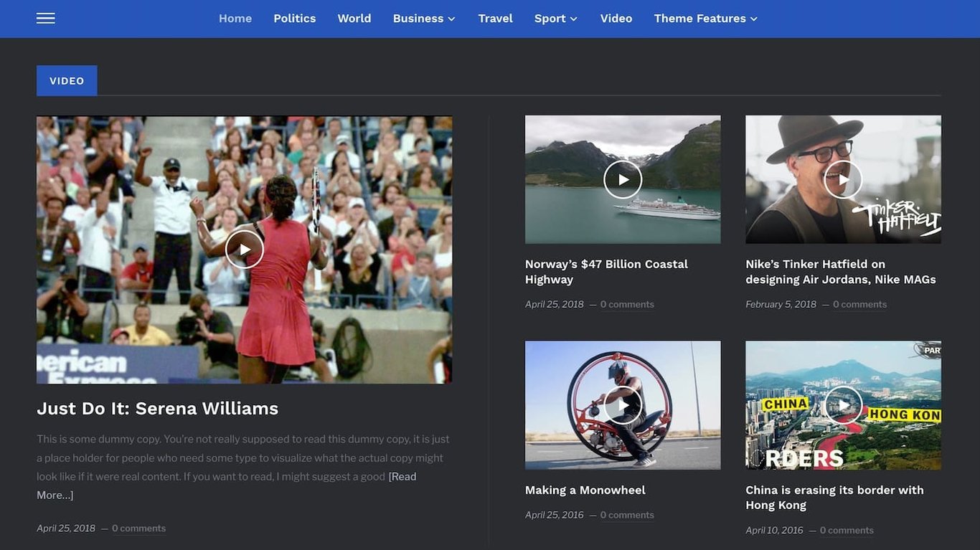Click the China border video thumbnail
This screenshot has width=980, height=550.
pyautogui.click(x=843, y=404)
